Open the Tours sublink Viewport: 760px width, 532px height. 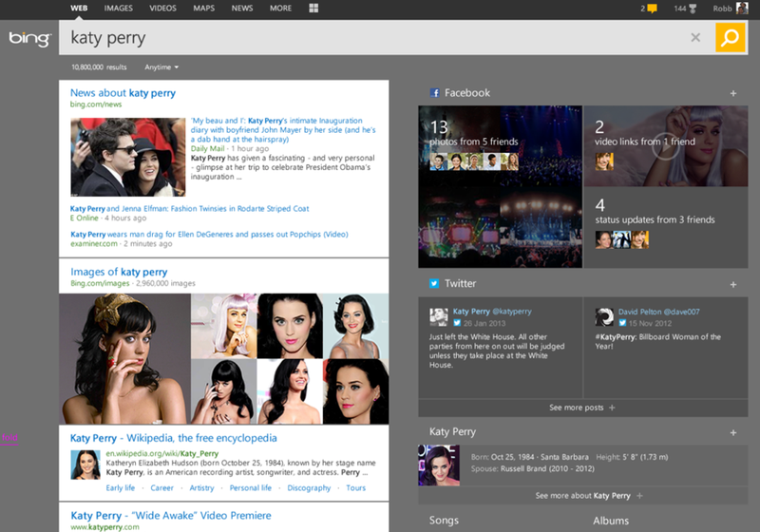click(x=355, y=488)
